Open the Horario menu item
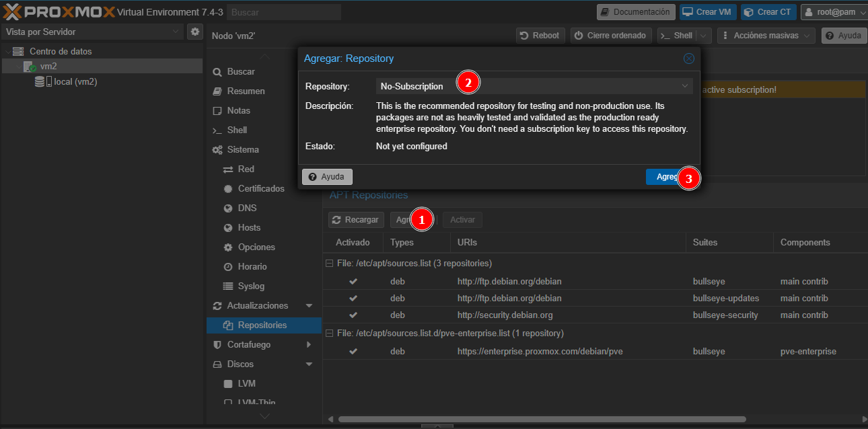The width and height of the screenshot is (868, 429). [x=252, y=266]
